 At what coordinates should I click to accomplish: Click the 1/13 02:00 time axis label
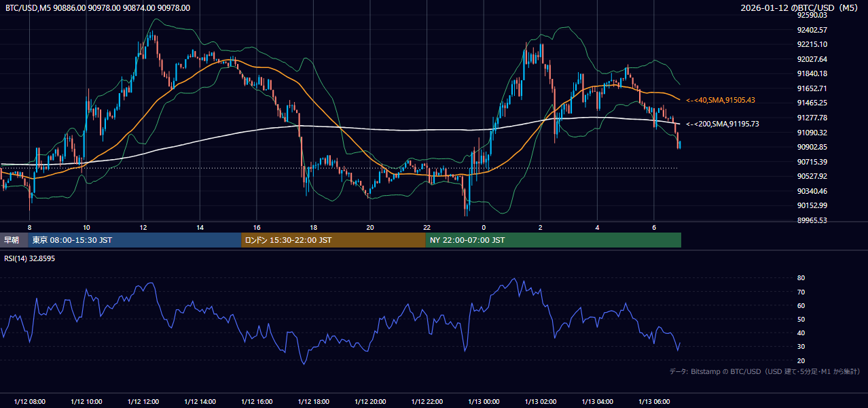point(540,401)
